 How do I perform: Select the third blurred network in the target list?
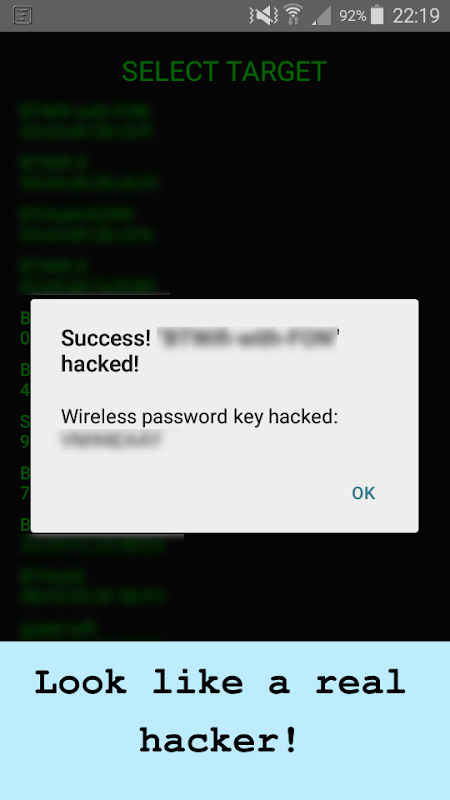(x=87, y=224)
